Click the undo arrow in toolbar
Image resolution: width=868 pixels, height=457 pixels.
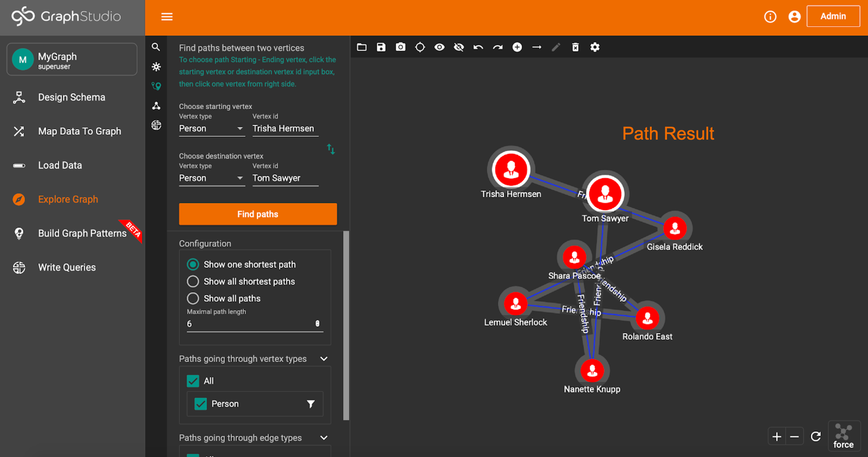coord(478,47)
